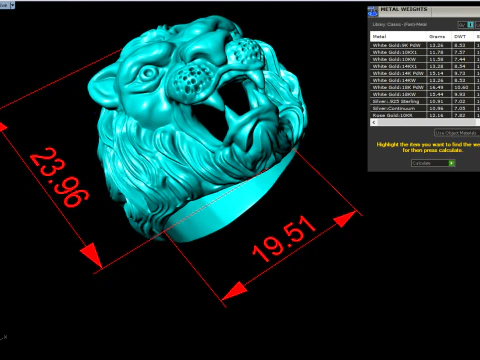The height and width of the screenshot is (360, 480).
Task: Select the White Gold:9K PdW row
Action: pos(425,45)
